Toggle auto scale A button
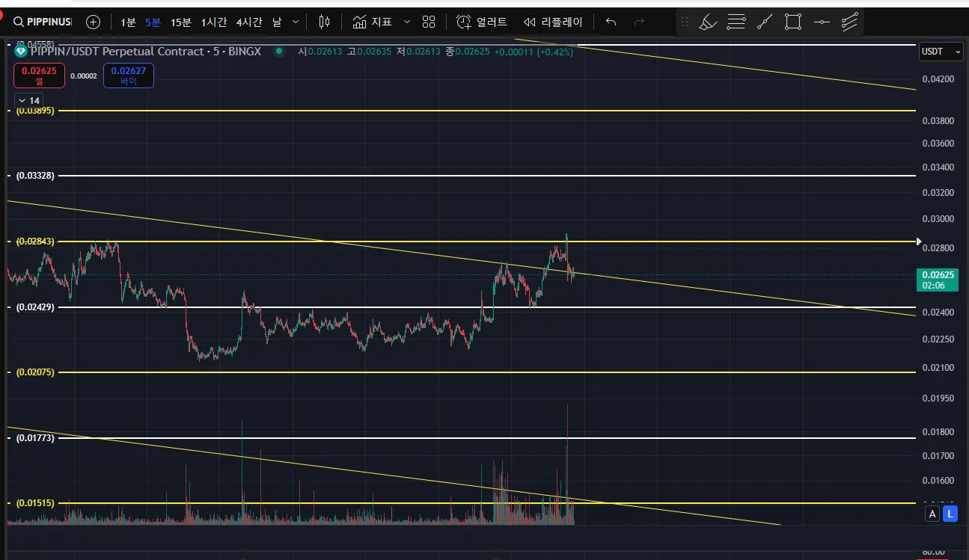 click(x=932, y=514)
